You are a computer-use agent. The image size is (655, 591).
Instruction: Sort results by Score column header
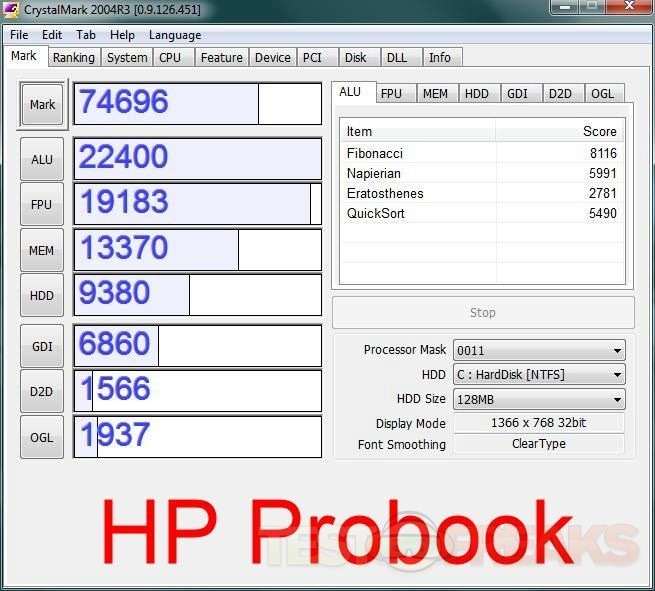pyautogui.click(x=560, y=131)
